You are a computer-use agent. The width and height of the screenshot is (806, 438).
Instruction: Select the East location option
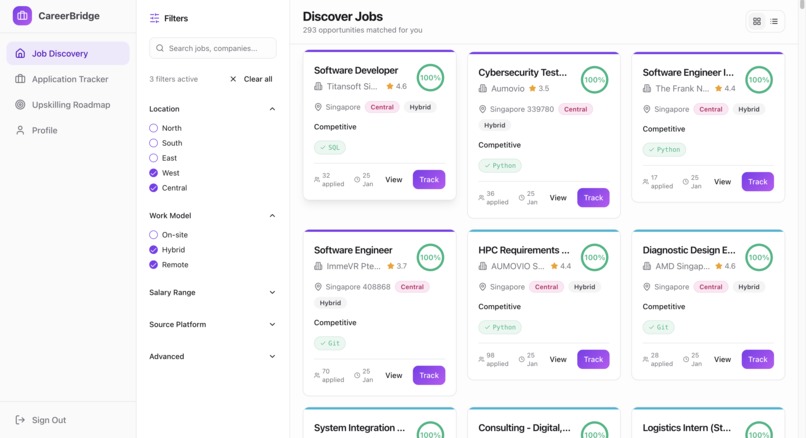click(153, 158)
